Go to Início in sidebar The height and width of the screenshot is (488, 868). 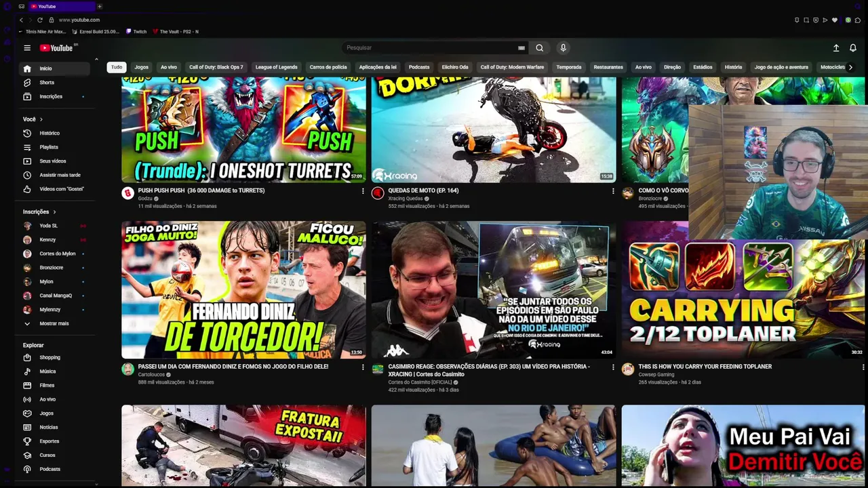pos(54,68)
